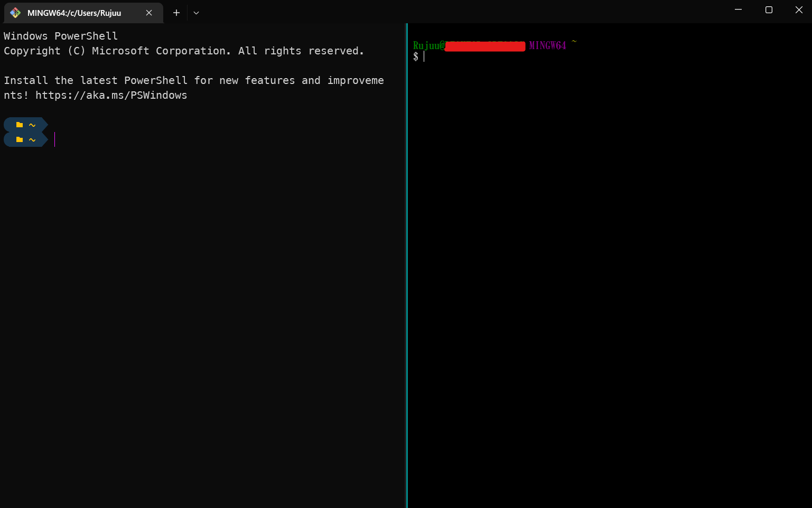Screen dimensions: 812x508
Task: Click the https://aka.ms/PSWindows link
Action: [x=111, y=95]
